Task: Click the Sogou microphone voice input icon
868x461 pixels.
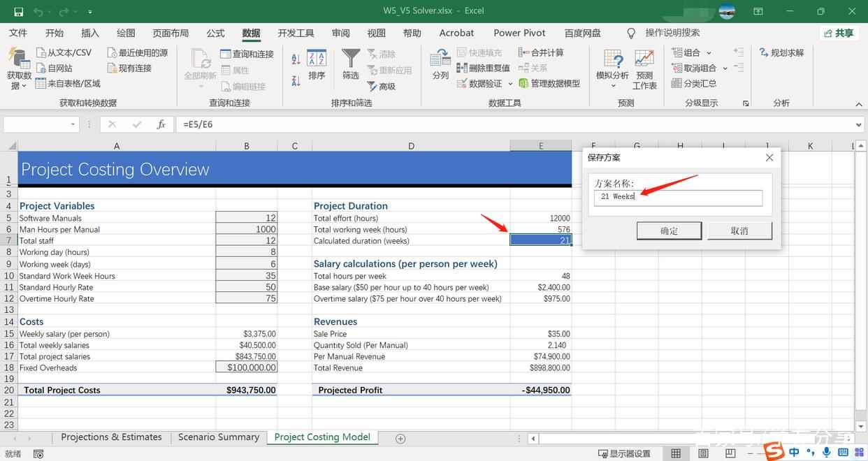Action: [826, 453]
